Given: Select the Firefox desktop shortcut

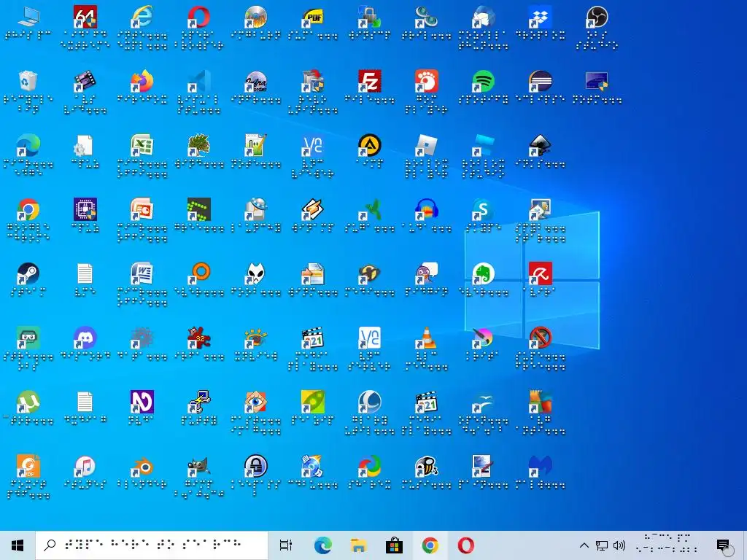Looking at the screenshot, I should (142, 82).
